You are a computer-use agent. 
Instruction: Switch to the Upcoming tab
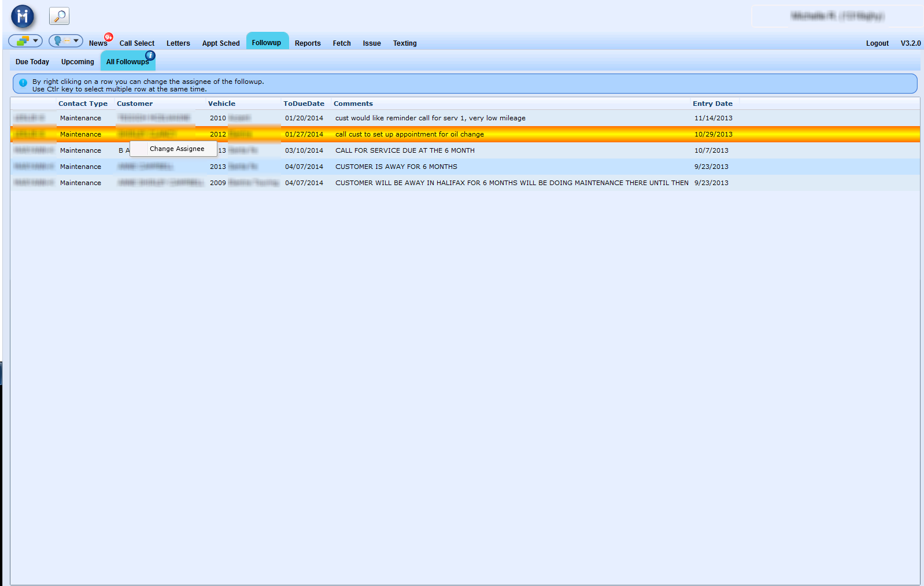click(77, 62)
